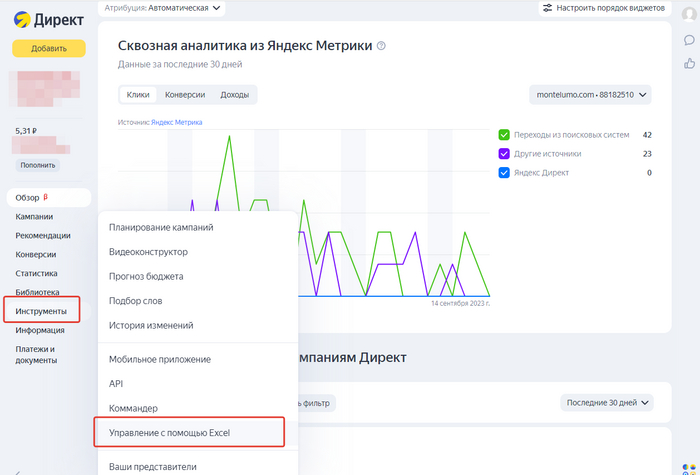700x475 pixels.
Task: Open the "Последние 30 дней" period dropdown
Action: point(607,403)
